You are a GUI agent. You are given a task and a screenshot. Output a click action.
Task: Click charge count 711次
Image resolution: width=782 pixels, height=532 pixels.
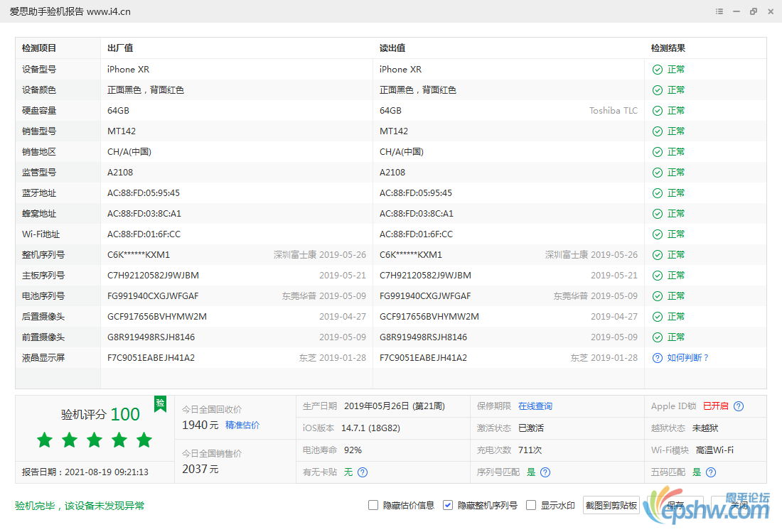(530, 450)
